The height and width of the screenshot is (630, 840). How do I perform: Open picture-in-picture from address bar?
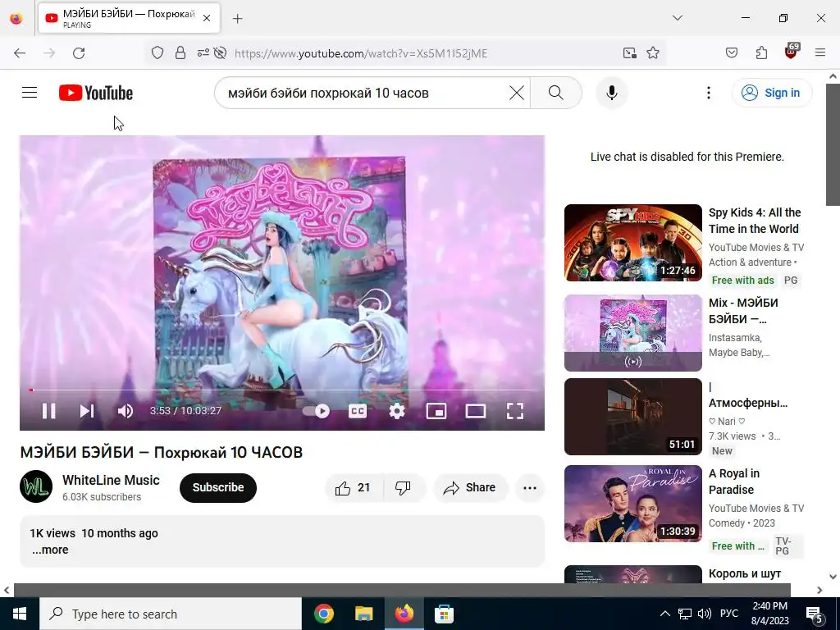[x=629, y=53]
